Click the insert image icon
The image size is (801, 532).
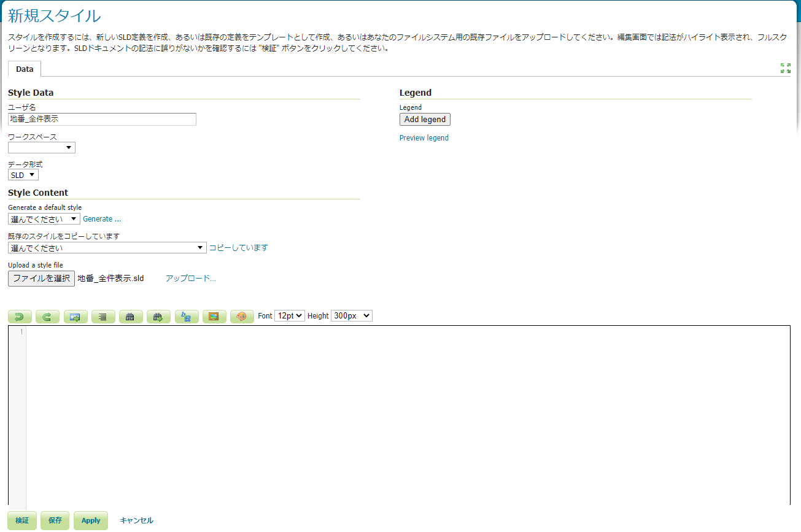pos(214,317)
